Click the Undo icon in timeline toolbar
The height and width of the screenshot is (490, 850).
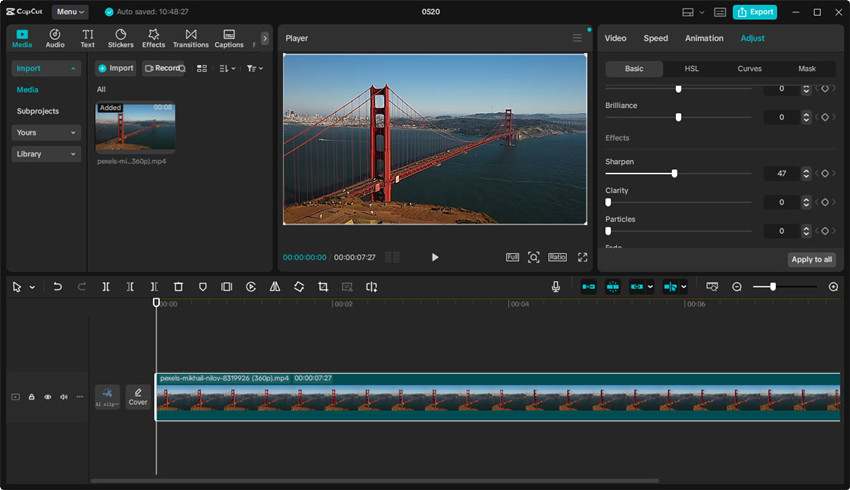pyautogui.click(x=57, y=287)
